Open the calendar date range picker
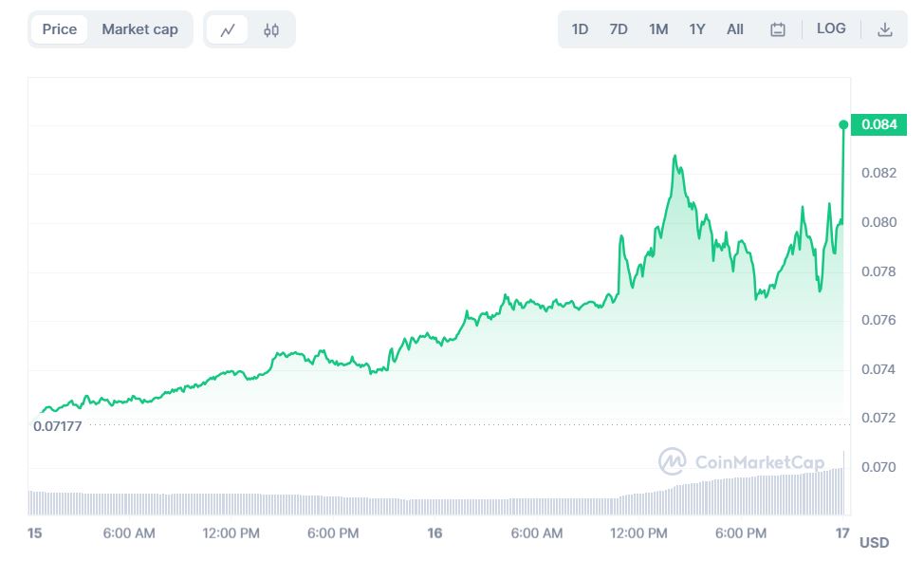924x561 pixels. tap(778, 29)
